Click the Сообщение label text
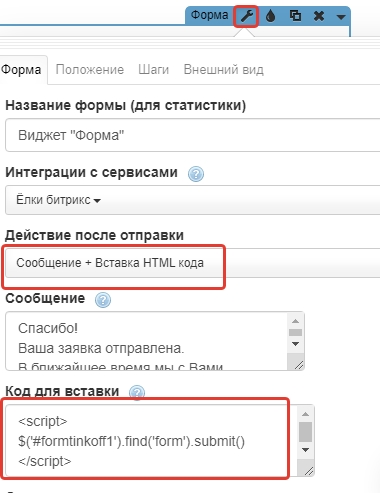This screenshot has height=493, width=380. tap(45, 298)
